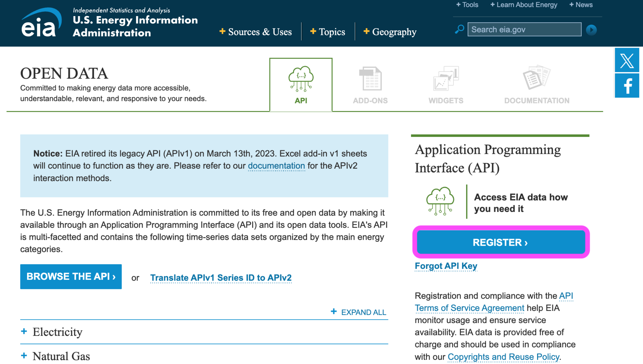Open the Topics menu

[x=328, y=32]
